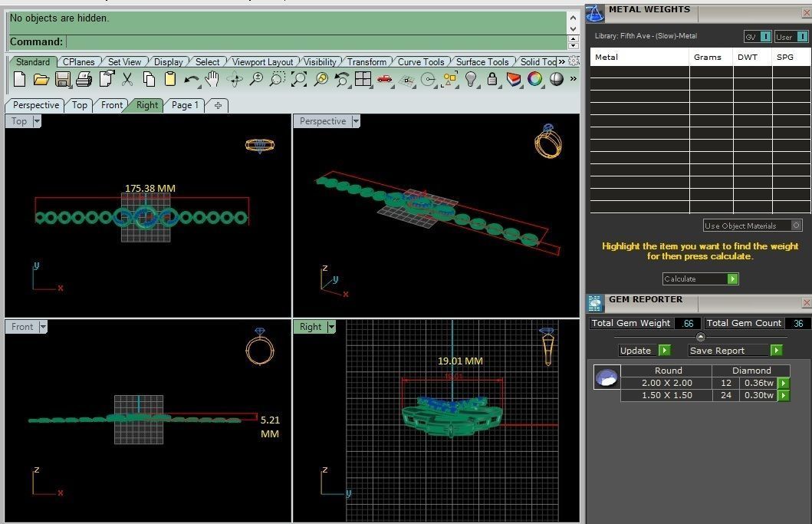
Task: Copy objects with the copy icon
Action: click(x=150, y=79)
